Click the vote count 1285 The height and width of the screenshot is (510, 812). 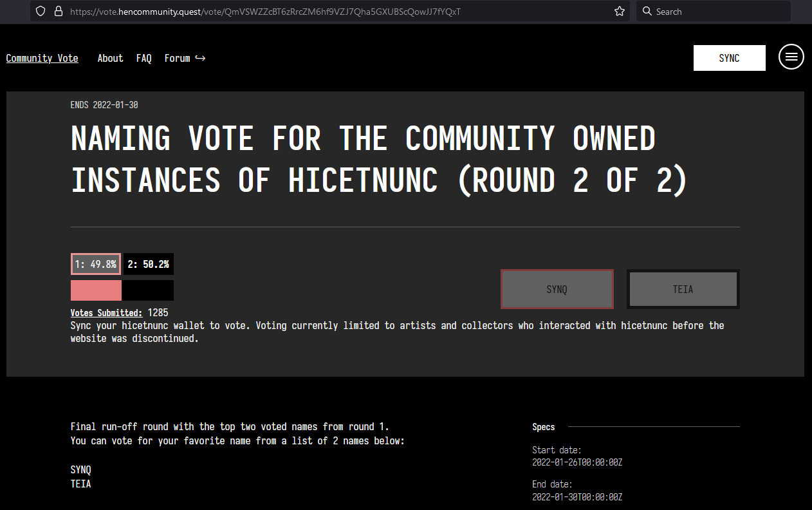[158, 313]
